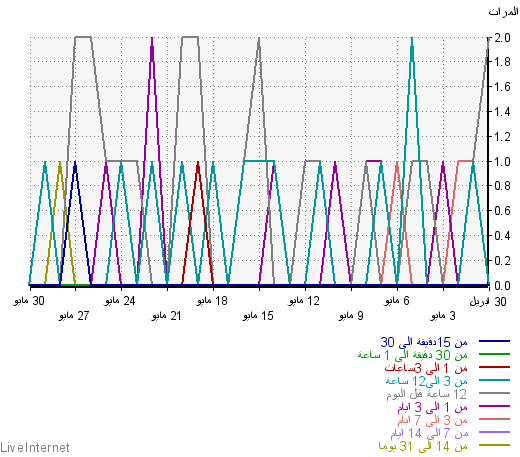Click the legend label "من 14 الى 31 يوما"
The image size is (520, 457).
coord(423,446)
